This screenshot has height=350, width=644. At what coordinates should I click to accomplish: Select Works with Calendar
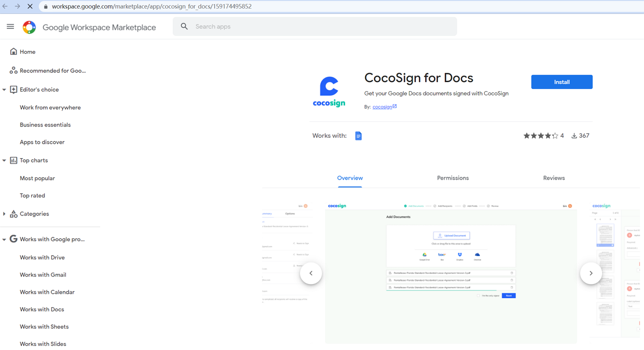(47, 292)
